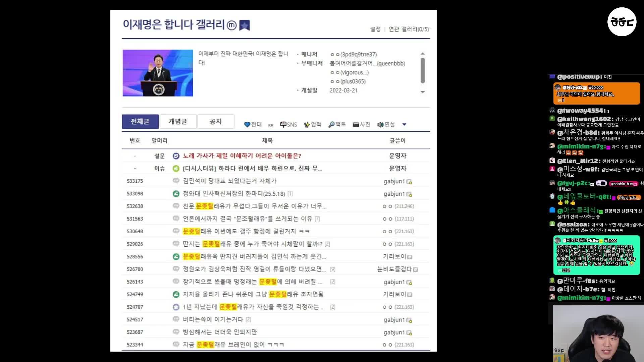Switch to the 개념글 tab

178,121
